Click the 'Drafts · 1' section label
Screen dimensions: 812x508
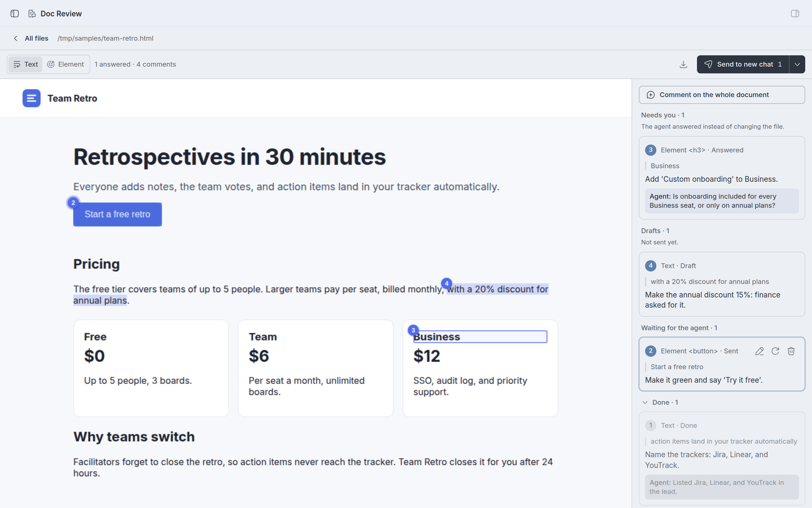click(x=655, y=231)
